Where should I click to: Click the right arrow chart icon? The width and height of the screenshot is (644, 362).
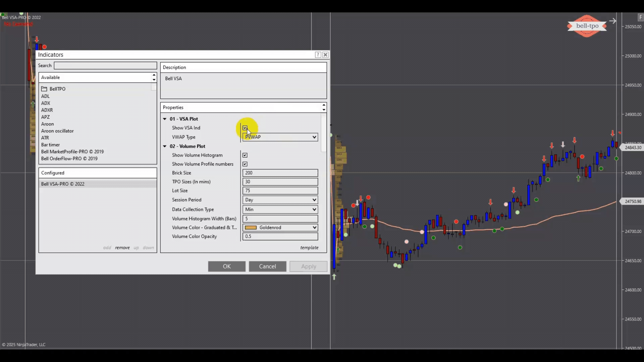pyautogui.click(x=613, y=21)
